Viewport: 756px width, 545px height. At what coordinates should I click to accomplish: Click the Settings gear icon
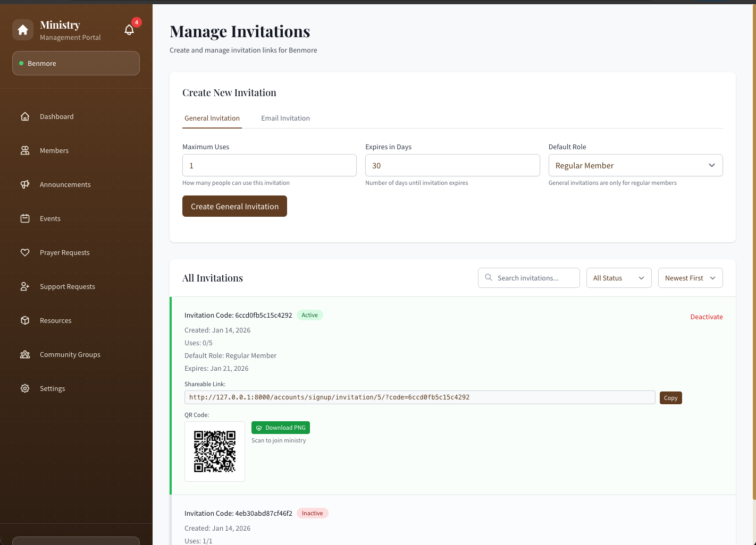(25, 388)
